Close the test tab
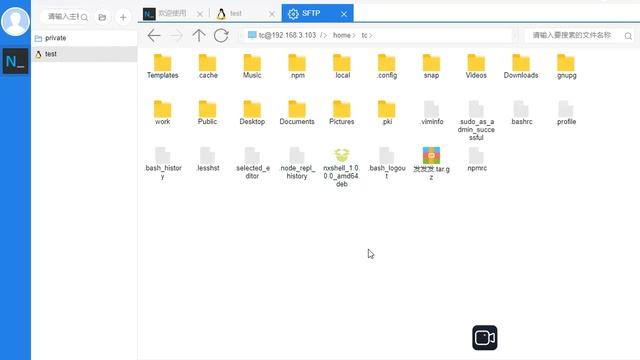This screenshot has width=640, height=360. [x=272, y=14]
